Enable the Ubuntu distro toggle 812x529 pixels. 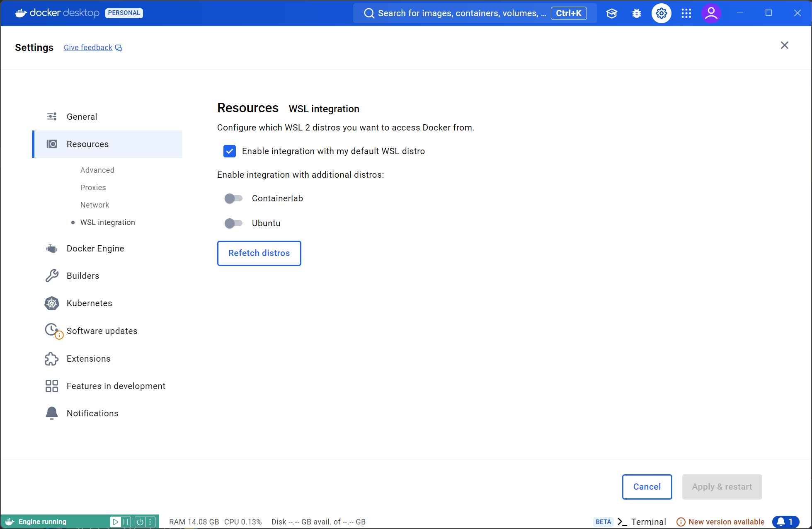(x=233, y=223)
